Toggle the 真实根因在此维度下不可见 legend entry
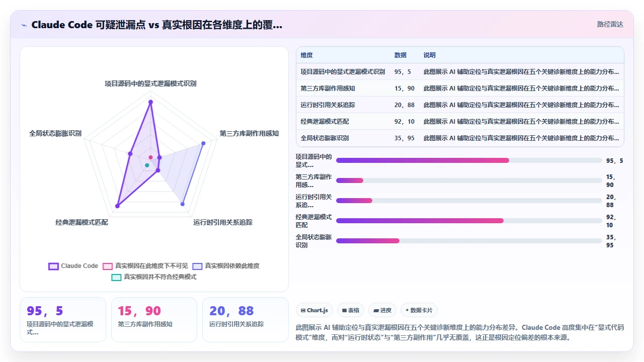This screenshot has height=362, width=644. point(145,266)
